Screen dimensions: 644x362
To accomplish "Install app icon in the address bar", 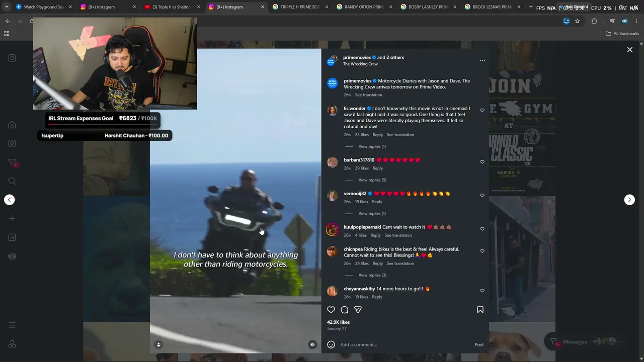I will tap(567, 21).
